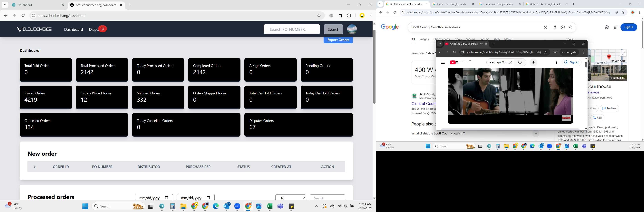Open Excel from the left taskbar
Screen dimensions: 644x212
(x=269, y=206)
